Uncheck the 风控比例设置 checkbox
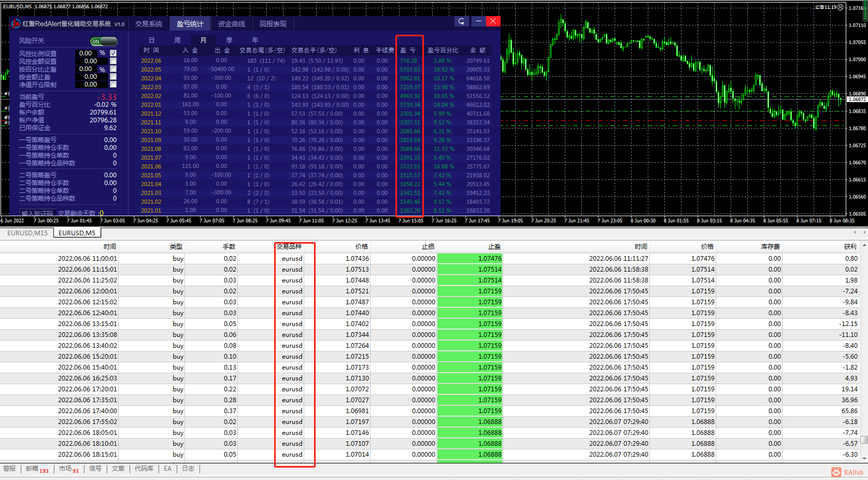This screenshot has width=868, height=480. coord(113,53)
